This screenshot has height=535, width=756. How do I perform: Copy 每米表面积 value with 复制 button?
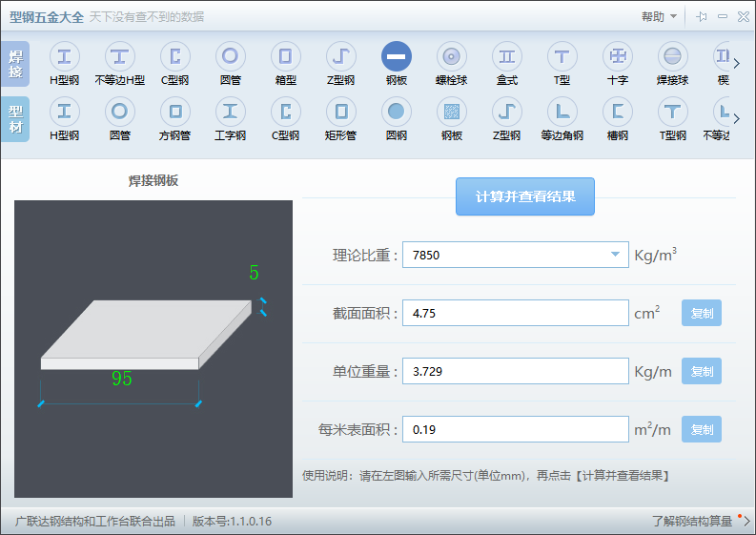(x=702, y=429)
